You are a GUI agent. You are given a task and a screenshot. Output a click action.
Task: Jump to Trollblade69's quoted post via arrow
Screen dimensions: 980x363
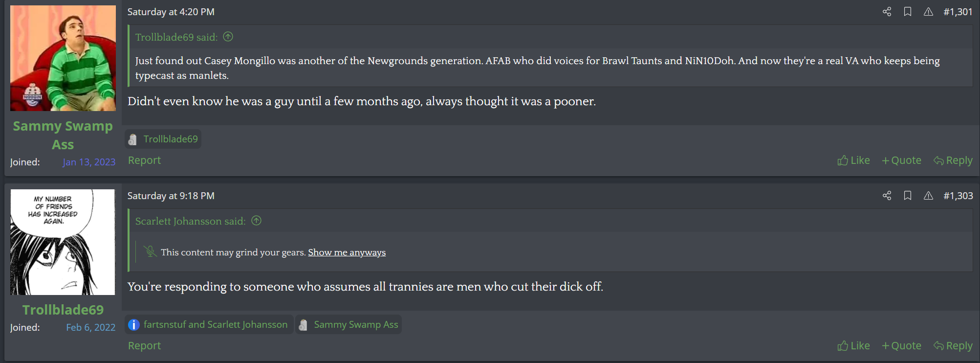(x=228, y=37)
